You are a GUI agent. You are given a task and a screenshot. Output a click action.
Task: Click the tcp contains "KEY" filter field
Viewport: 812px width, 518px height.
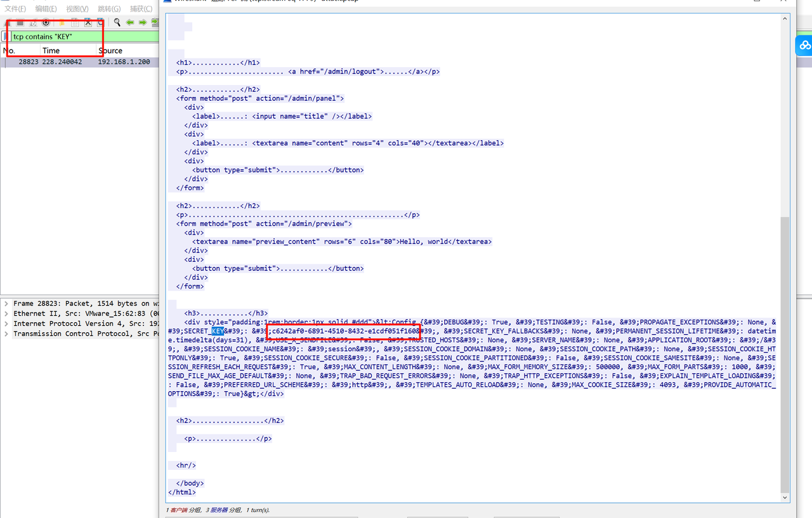click(x=82, y=37)
